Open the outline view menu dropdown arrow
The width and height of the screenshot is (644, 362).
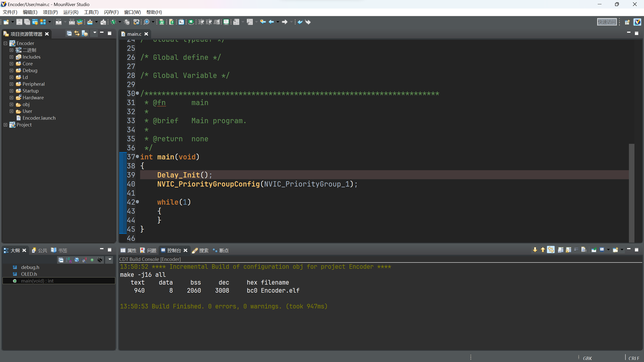pos(110,259)
